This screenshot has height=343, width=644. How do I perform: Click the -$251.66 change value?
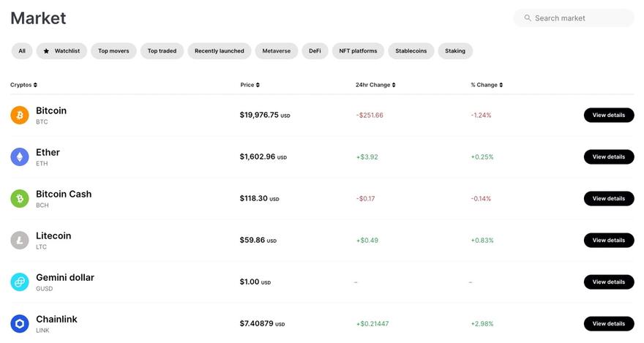(370, 116)
